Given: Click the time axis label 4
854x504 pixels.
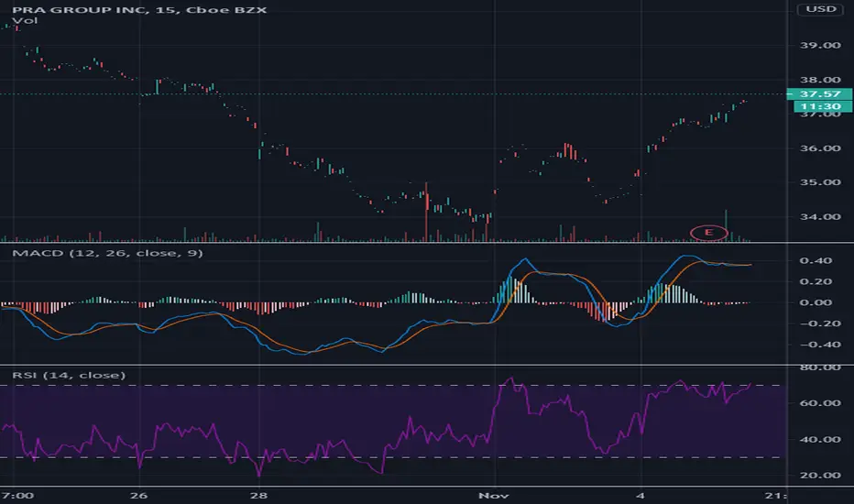Looking at the screenshot, I should point(640,495).
